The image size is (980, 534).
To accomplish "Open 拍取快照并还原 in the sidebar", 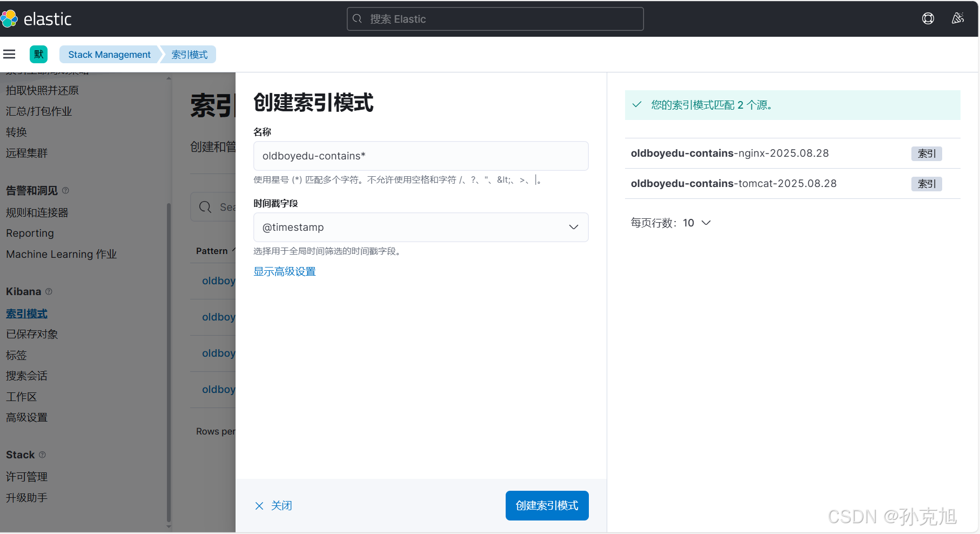I will [x=42, y=91].
